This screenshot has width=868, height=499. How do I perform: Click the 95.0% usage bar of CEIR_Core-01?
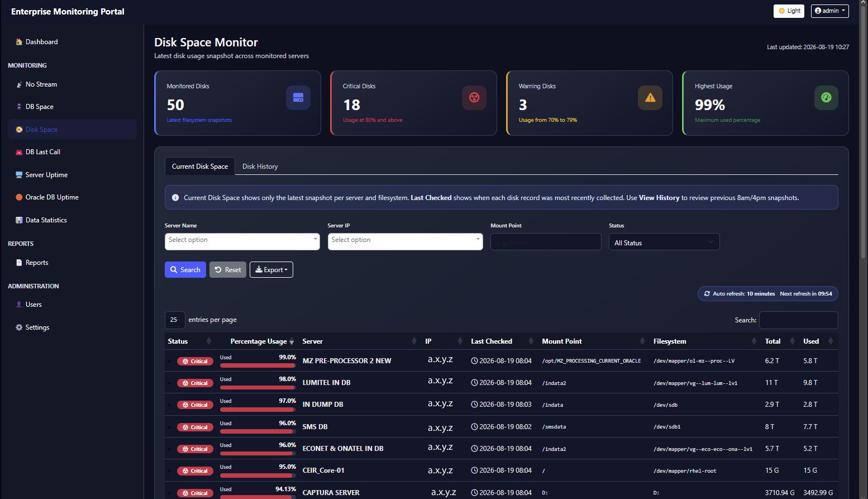(x=257, y=476)
